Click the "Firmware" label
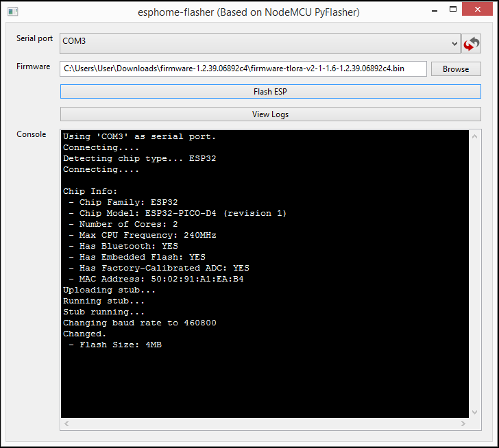 coord(33,66)
